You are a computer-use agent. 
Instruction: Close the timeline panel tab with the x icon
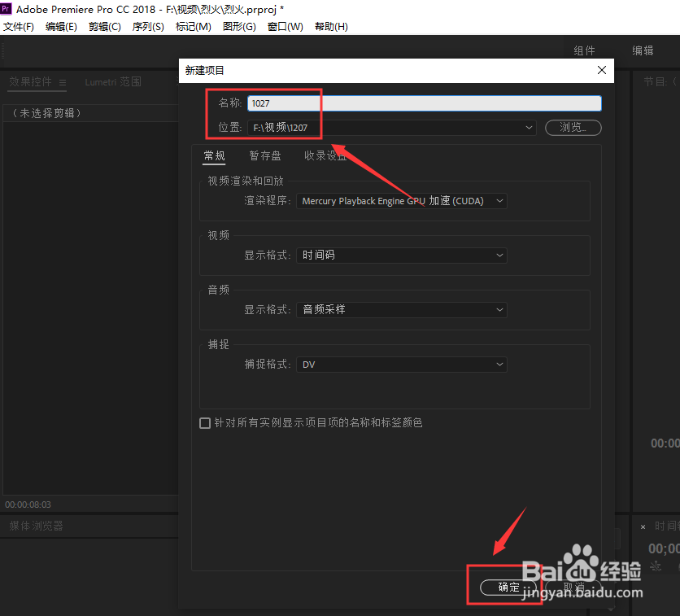[x=643, y=526]
